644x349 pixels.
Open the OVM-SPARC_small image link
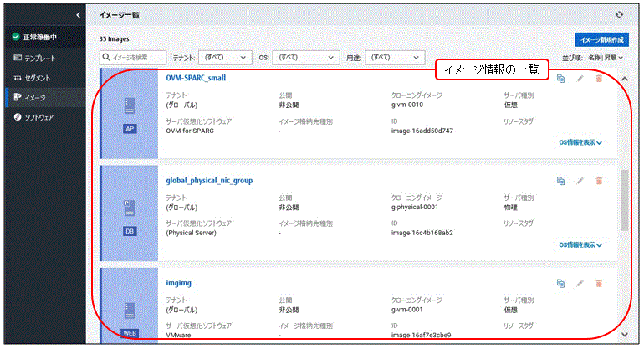196,78
